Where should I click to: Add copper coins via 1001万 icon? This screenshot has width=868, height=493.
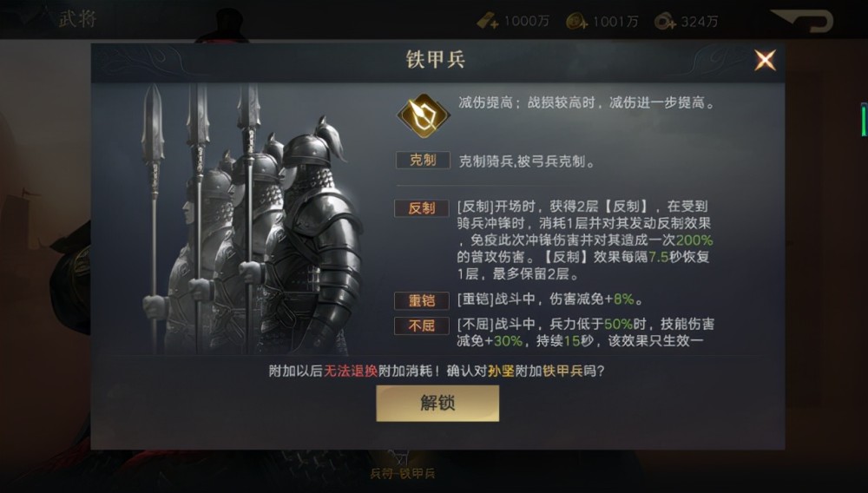tap(577, 22)
